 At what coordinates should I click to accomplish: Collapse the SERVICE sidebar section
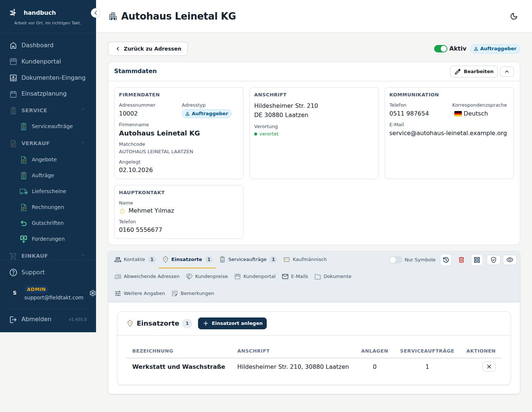pos(48,110)
